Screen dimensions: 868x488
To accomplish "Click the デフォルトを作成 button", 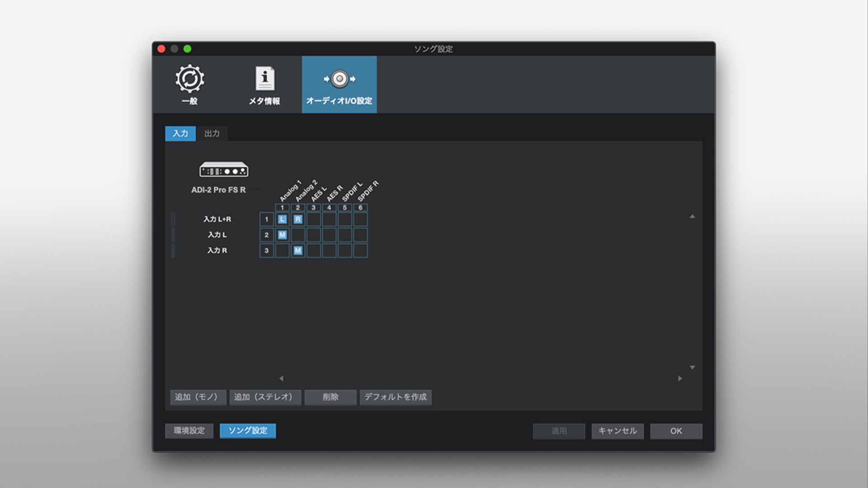I will (x=396, y=397).
